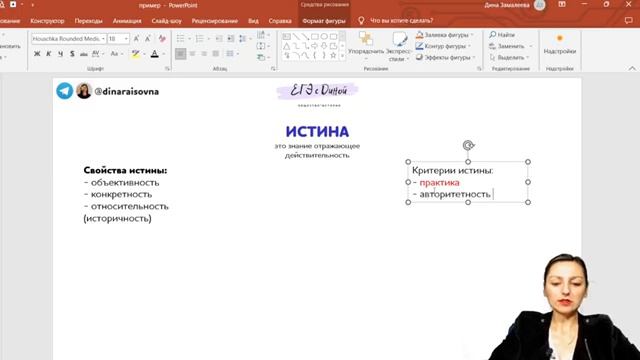This screenshot has width=640, height=360.
Task: Click Заменить replace button
Action: point(511,46)
